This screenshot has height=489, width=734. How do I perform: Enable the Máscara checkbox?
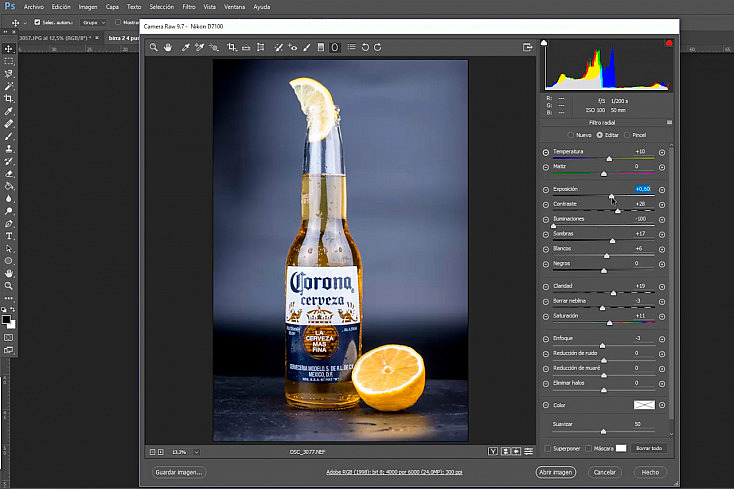pyautogui.click(x=588, y=448)
